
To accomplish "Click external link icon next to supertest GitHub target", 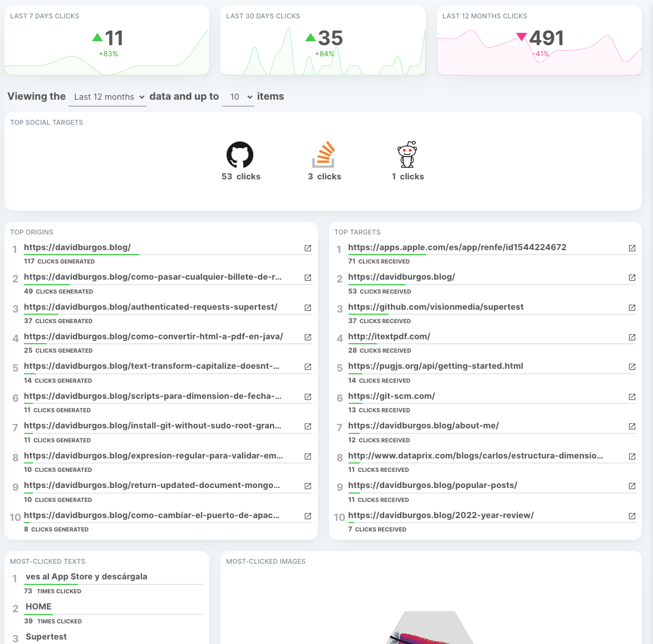I will click(632, 308).
